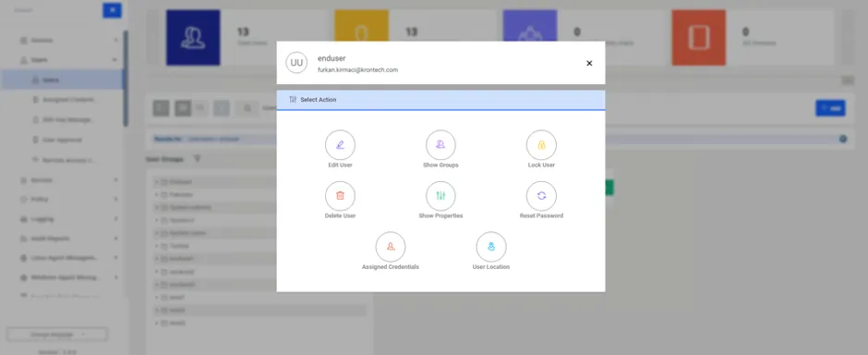This screenshot has width=868, height=355.
Task: Click the filter icon beside Select Action
Action: [293, 100]
